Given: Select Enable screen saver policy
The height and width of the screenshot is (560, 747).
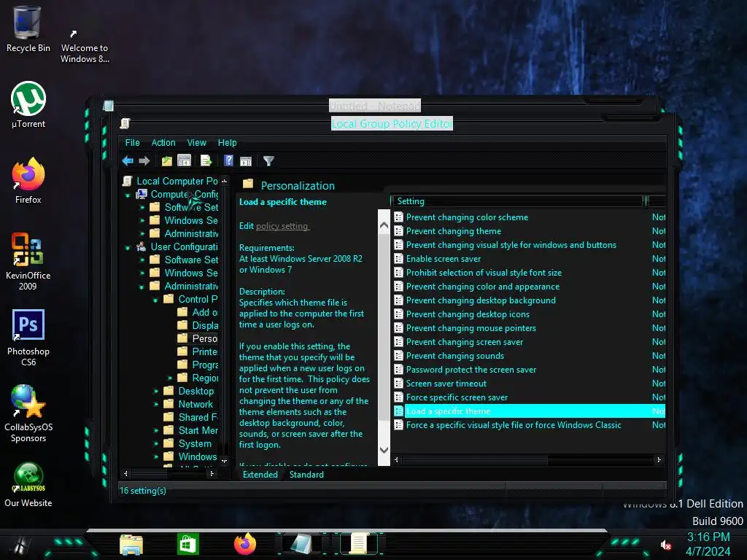Looking at the screenshot, I should coord(443,259).
